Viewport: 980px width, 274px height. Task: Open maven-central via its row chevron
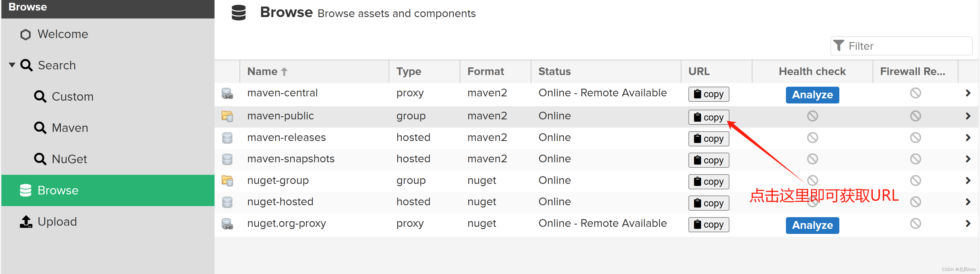click(968, 93)
